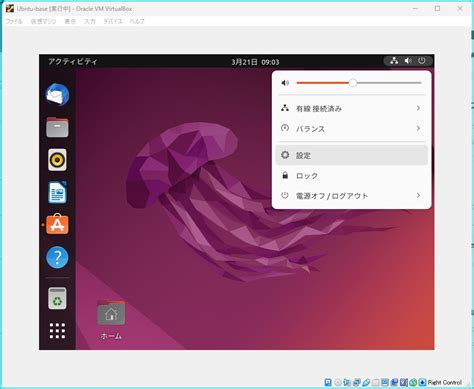Viewport: 474px width, 389px height.
Task: Click the volume slider track
Action: coord(359,83)
